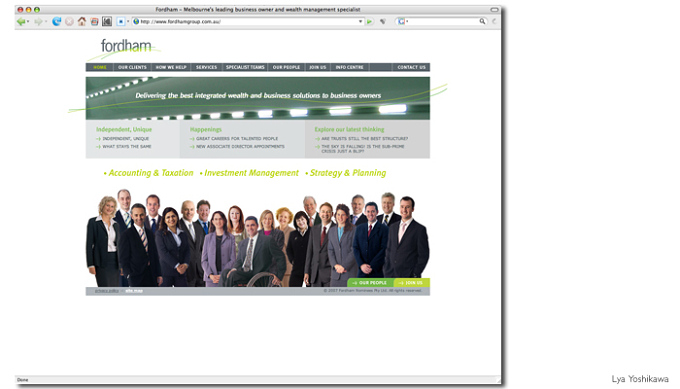Click the Stop loading icon

click(x=69, y=21)
